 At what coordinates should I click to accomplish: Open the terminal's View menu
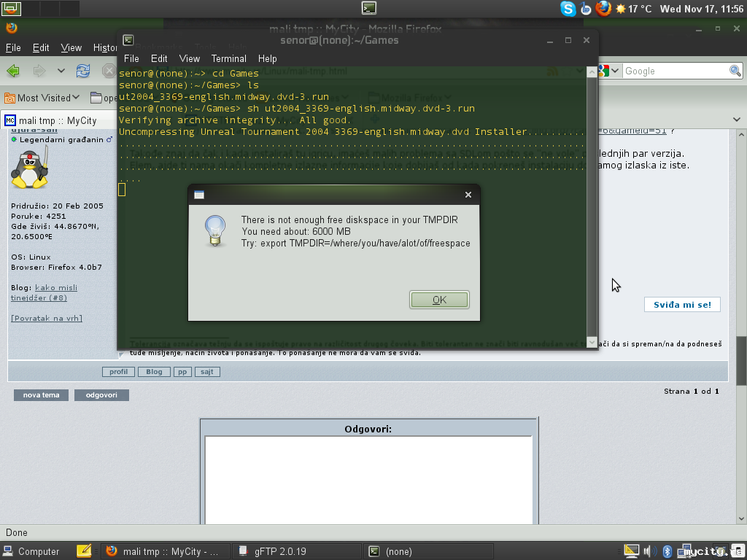(x=189, y=58)
